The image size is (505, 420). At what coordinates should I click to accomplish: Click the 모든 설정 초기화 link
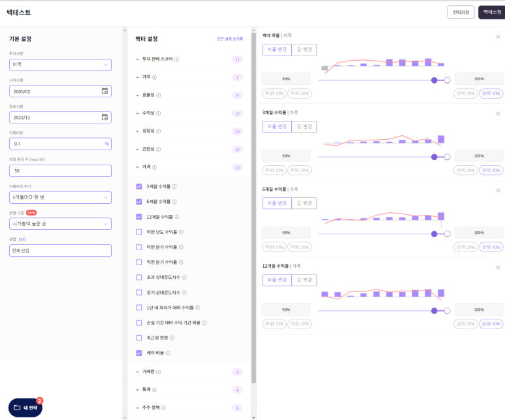click(x=230, y=39)
